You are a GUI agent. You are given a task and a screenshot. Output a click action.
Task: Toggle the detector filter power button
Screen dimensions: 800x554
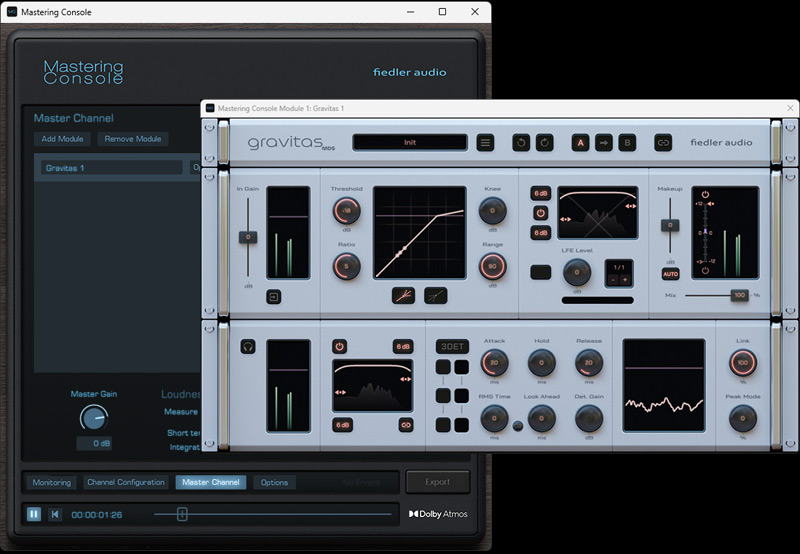[x=340, y=347]
